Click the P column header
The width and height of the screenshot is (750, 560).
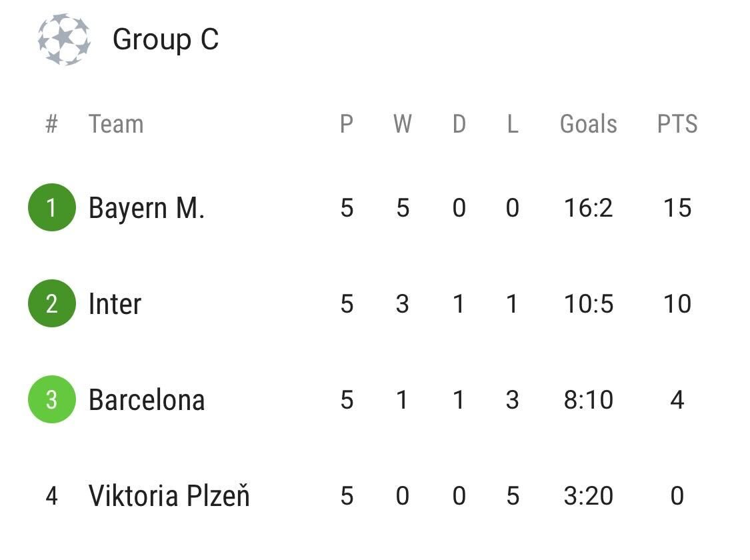pos(347,124)
